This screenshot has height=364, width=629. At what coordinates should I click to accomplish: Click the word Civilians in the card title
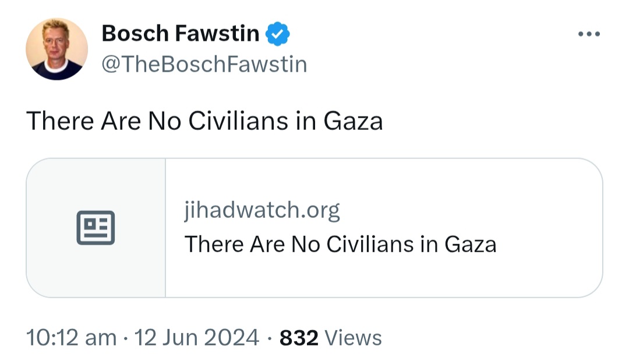pos(370,244)
